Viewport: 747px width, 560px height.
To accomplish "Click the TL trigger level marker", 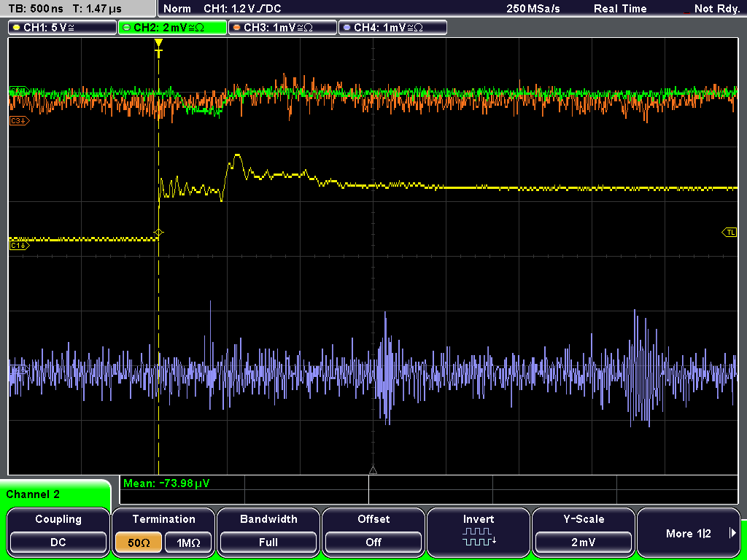I will click(729, 233).
